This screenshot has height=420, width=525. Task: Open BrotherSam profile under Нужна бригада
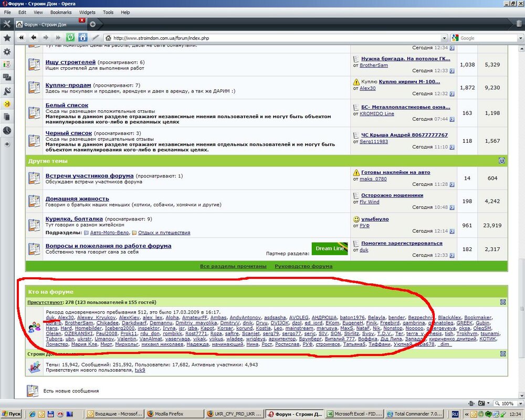[374, 65]
